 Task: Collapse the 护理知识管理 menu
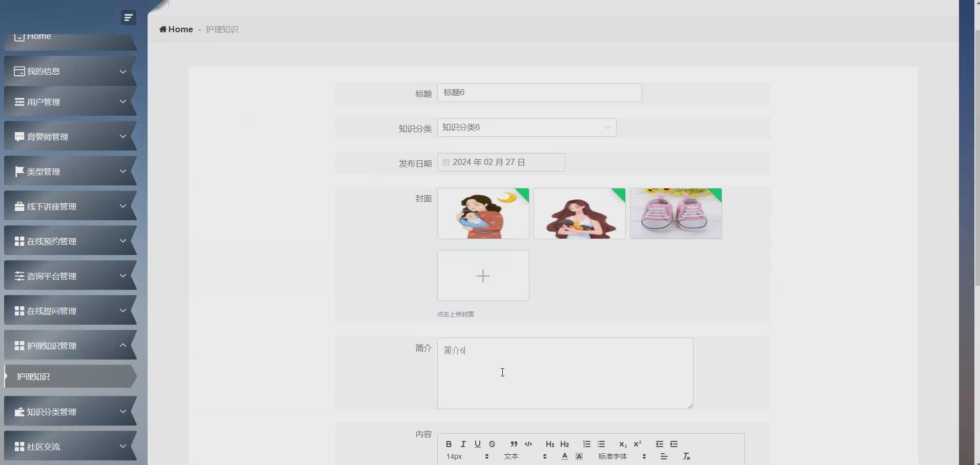70,346
